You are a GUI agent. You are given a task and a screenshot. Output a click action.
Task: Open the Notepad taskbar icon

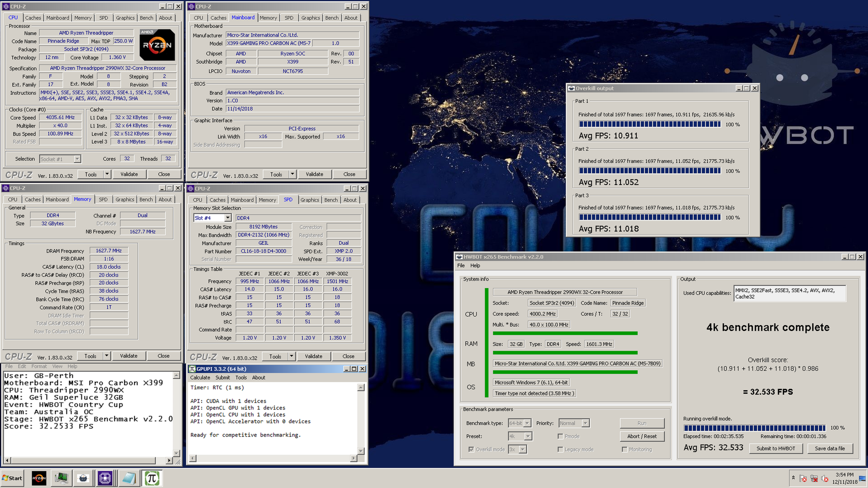128,478
